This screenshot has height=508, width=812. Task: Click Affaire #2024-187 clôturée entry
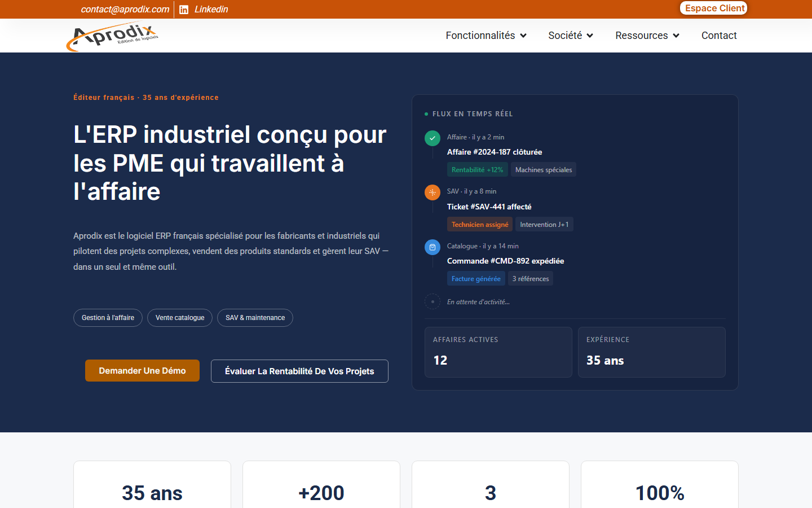[495, 152]
